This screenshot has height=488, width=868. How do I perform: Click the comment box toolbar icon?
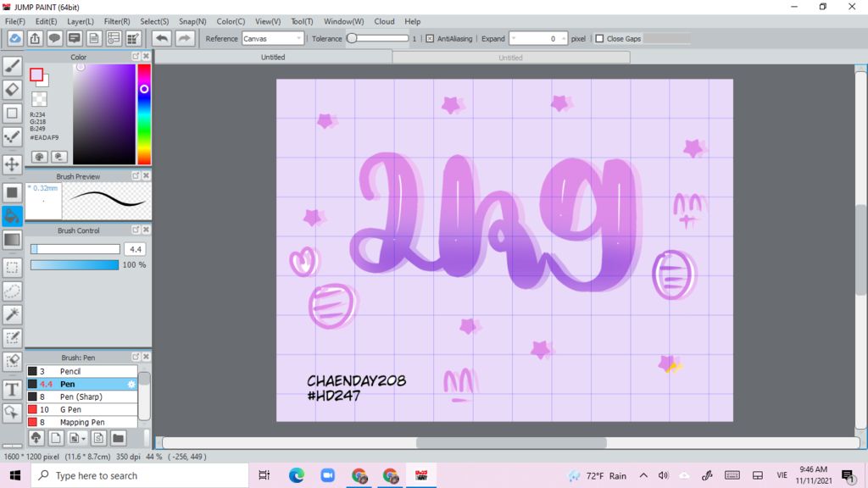(75, 38)
